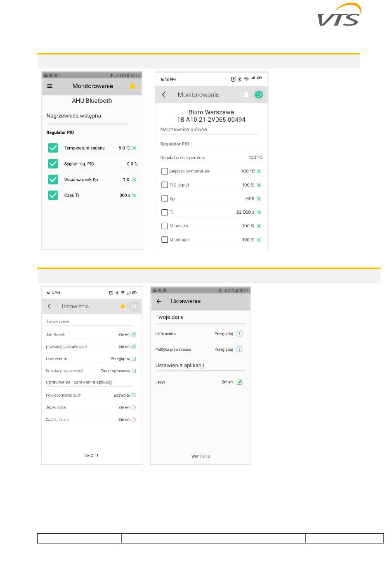
Task: Select Nagrzewnica wstępna heading
Action: [x=74, y=116]
